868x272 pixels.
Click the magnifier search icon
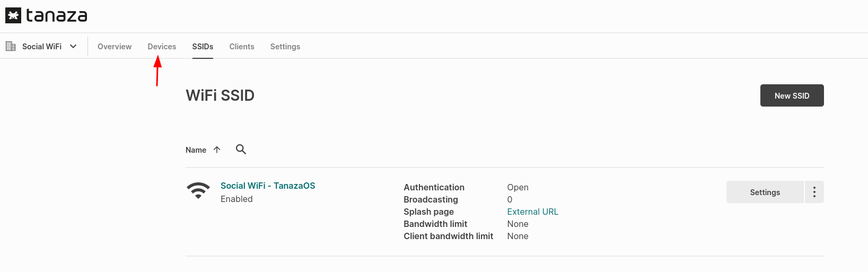pos(241,150)
